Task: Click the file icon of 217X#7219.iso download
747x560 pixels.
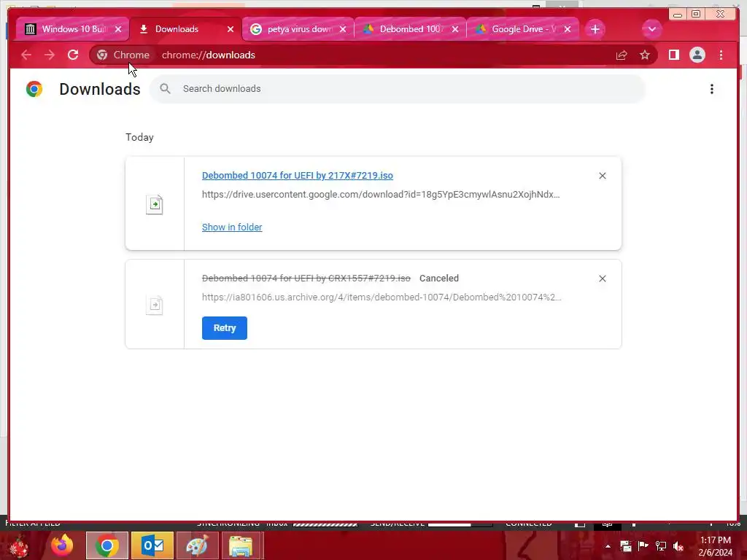Action: point(155,204)
